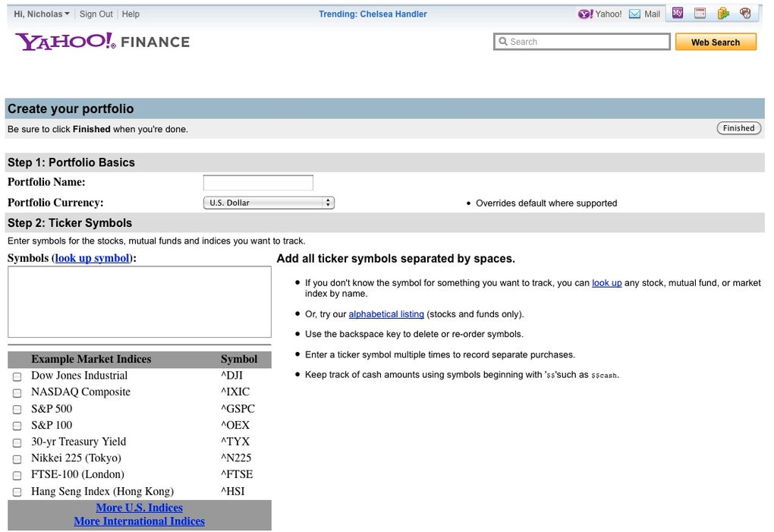The width and height of the screenshot is (774, 532).
Task: Open trending topic Chelsea Handler
Action: (x=393, y=14)
